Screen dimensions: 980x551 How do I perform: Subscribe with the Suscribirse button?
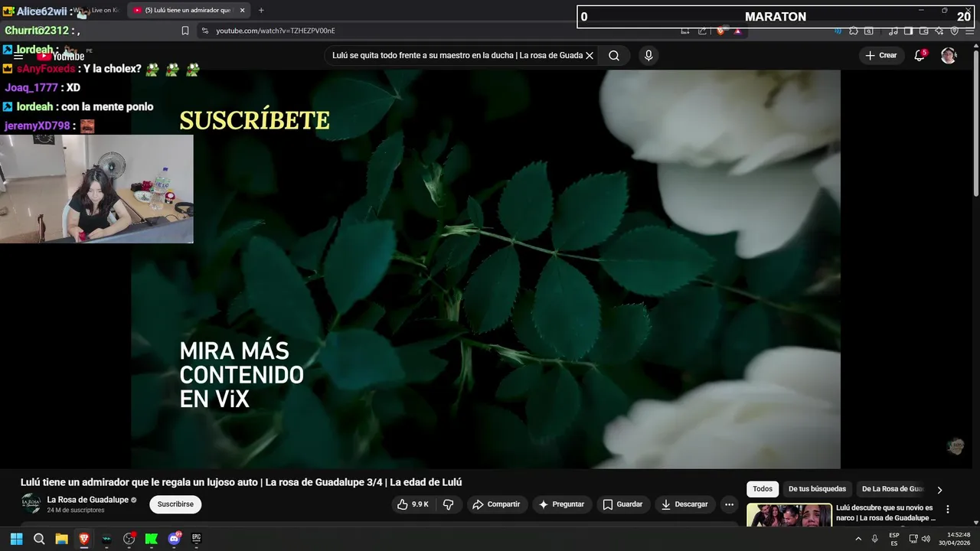175,504
